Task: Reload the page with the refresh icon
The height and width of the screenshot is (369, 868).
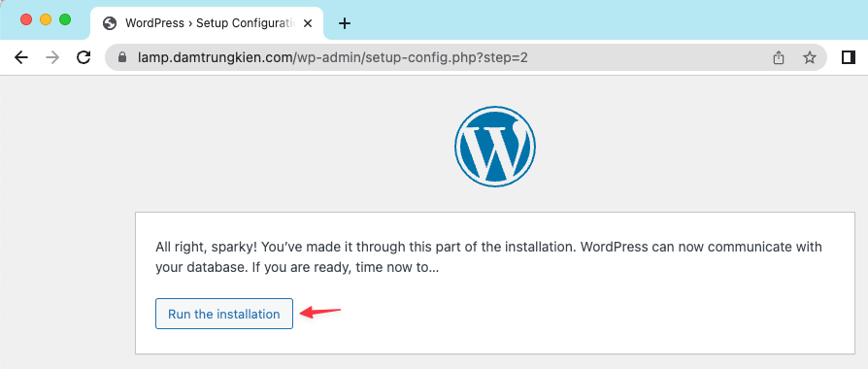Action: (x=83, y=57)
